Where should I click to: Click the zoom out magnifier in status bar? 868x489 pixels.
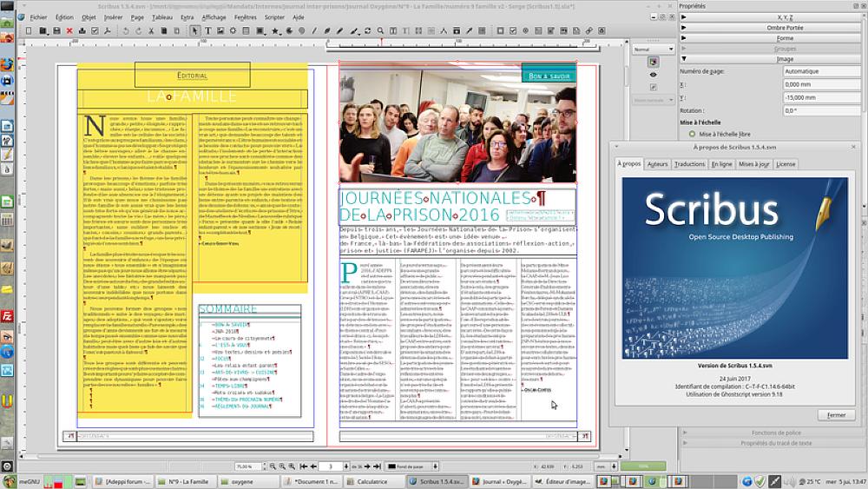(x=273, y=466)
